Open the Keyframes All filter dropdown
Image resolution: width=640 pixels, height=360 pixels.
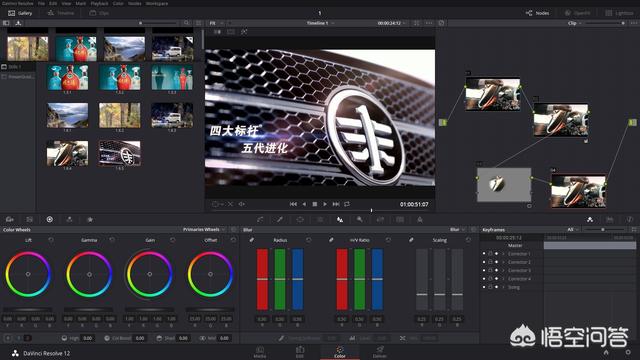[573, 229]
